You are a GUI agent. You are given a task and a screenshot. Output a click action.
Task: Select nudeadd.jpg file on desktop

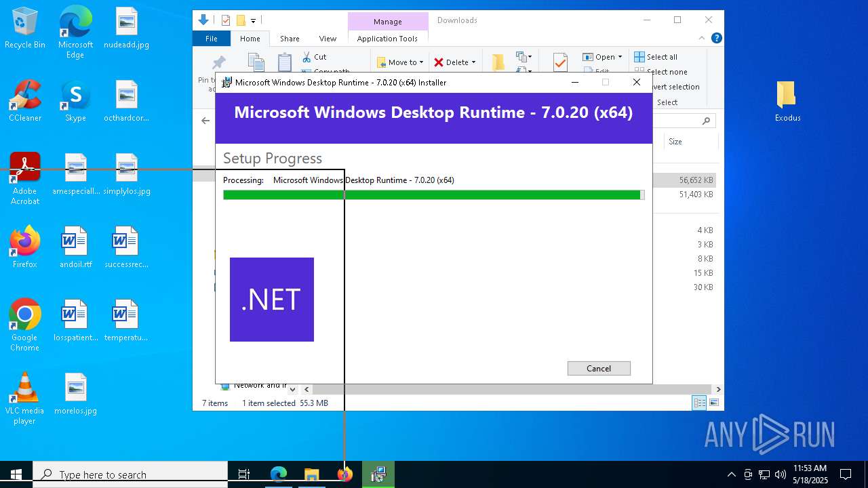coord(127,28)
